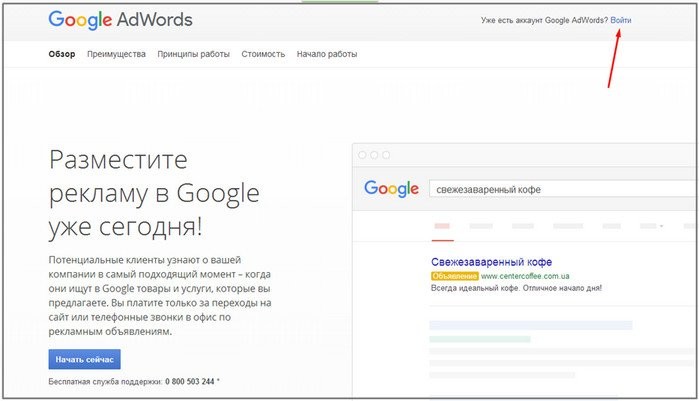Click the Google AdWords logo
Screen dimensions: 699x401
120,20
